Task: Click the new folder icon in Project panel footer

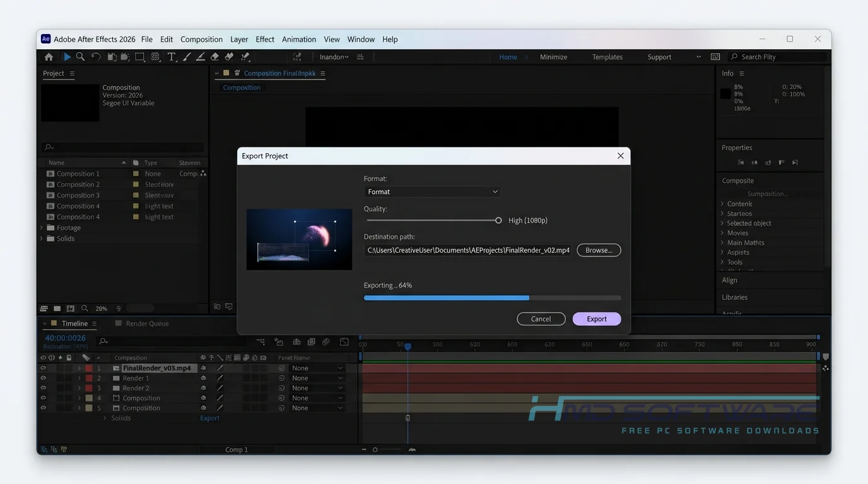Action: coord(57,309)
